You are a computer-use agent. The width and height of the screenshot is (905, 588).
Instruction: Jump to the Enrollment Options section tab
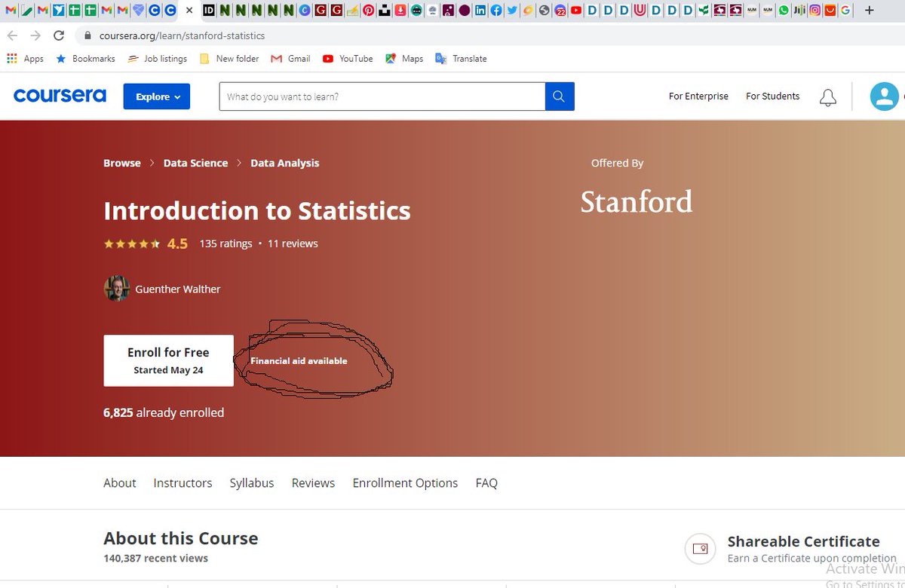405,482
